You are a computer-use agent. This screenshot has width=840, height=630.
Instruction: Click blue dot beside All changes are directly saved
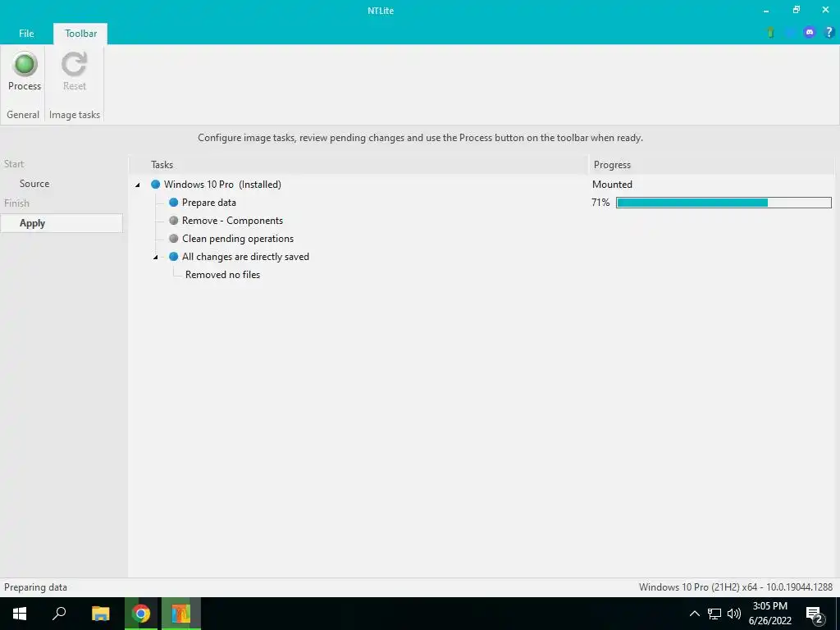pyautogui.click(x=174, y=257)
